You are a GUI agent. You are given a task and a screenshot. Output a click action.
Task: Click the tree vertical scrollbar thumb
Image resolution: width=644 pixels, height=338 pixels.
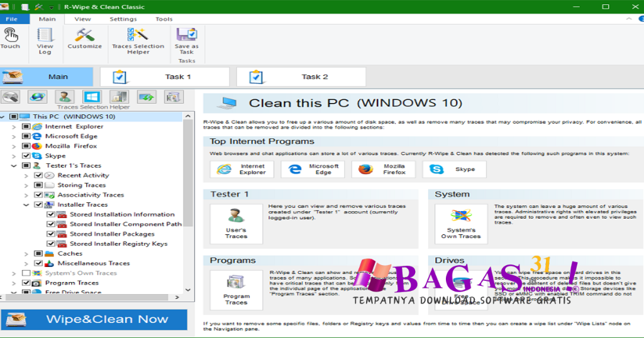tap(187, 173)
